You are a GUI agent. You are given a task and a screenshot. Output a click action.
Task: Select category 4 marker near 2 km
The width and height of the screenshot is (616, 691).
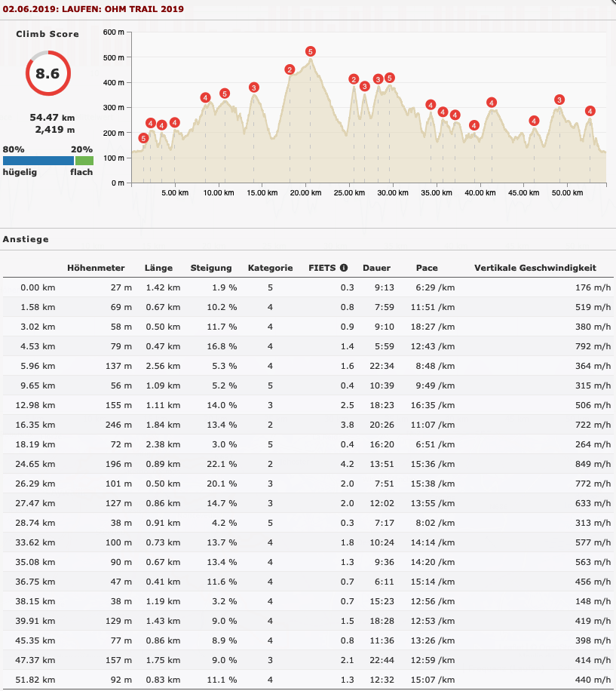[151, 124]
